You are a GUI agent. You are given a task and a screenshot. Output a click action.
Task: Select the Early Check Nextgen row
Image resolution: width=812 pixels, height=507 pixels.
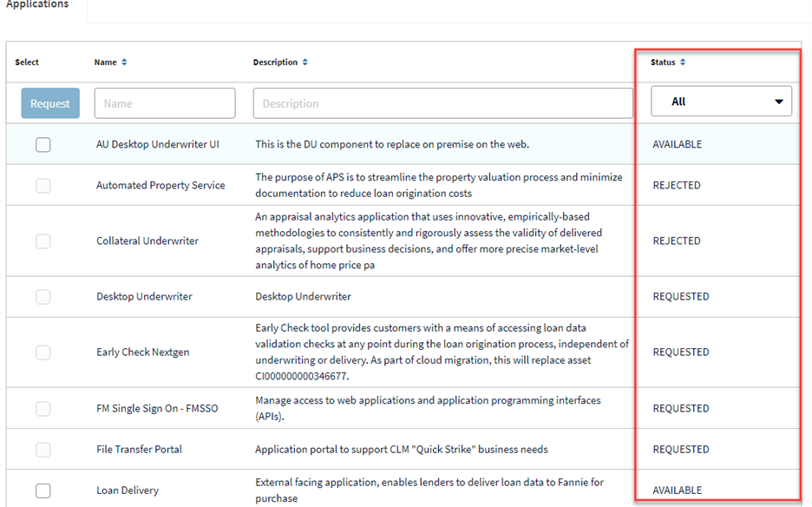[x=403, y=352]
